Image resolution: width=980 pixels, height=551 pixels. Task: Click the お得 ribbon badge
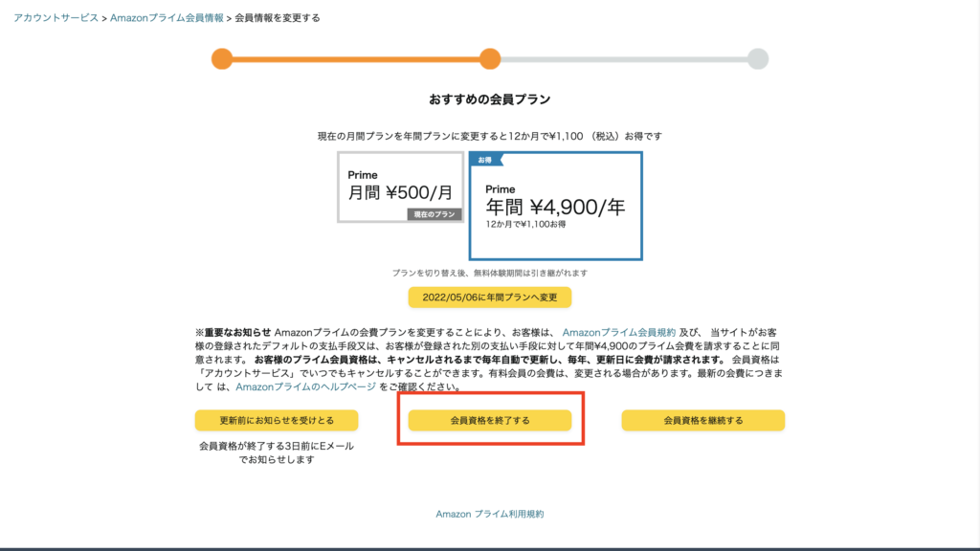pyautogui.click(x=486, y=160)
